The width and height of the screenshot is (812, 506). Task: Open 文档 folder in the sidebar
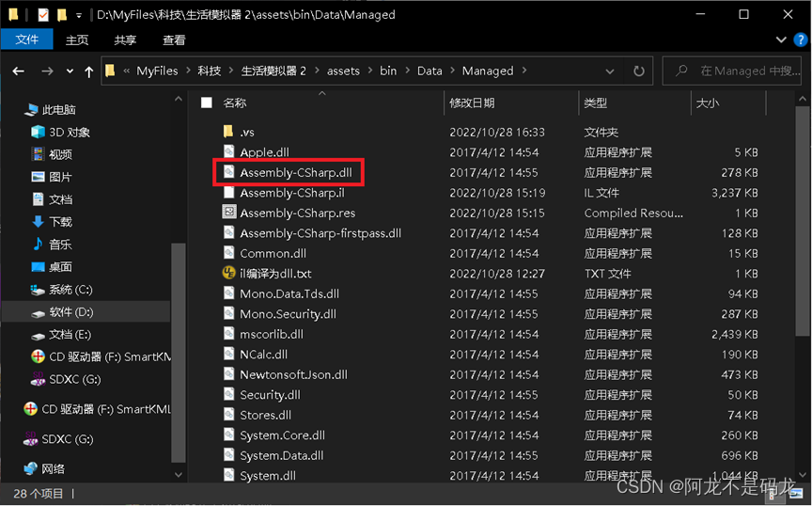[x=52, y=199]
